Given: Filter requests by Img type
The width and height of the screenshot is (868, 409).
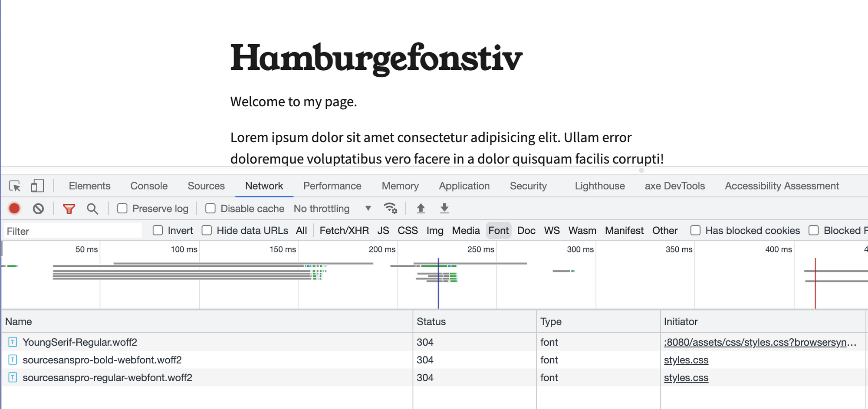Looking at the screenshot, I should coord(435,230).
